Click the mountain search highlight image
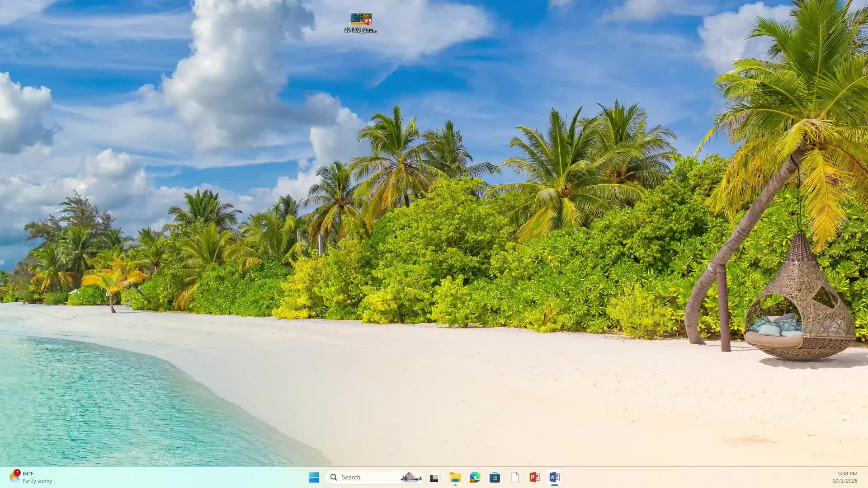 [410, 477]
